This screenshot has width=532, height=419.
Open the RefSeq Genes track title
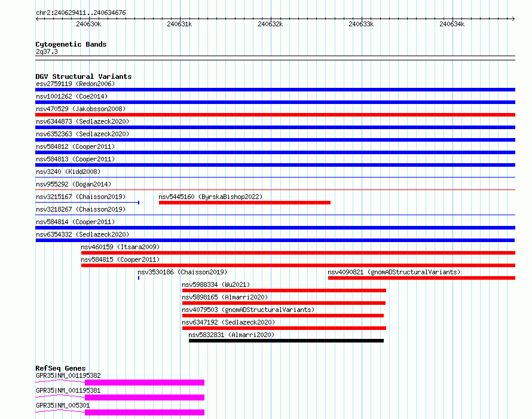coord(60,368)
